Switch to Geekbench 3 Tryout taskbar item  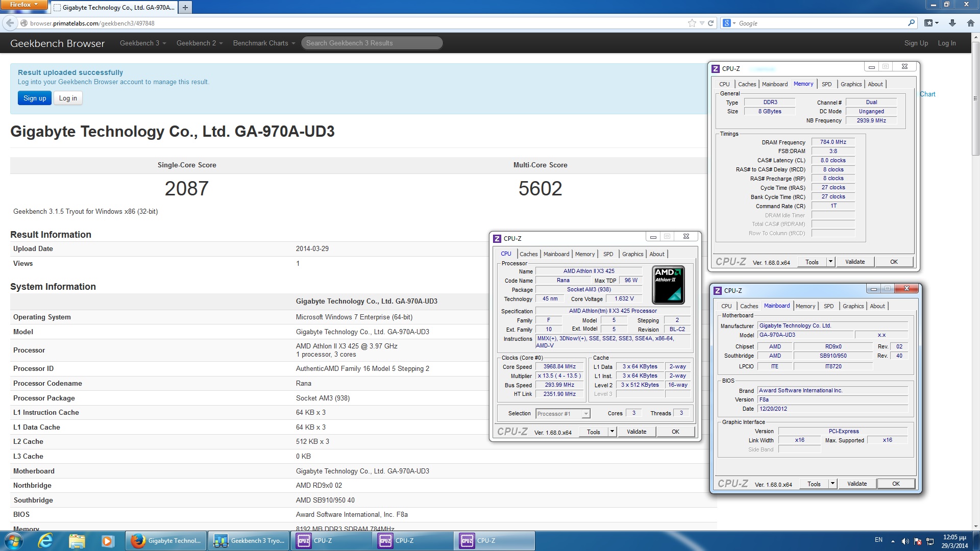click(x=249, y=541)
